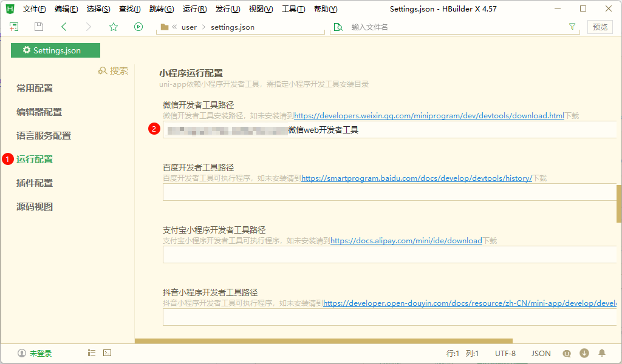The image size is (622, 364).
Task: Open the 运行(R) menu
Action: [194, 9]
